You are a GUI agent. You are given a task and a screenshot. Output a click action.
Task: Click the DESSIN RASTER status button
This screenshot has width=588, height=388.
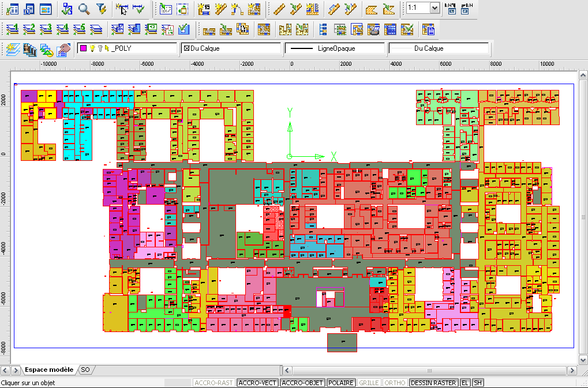pyautogui.click(x=433, y=383)
